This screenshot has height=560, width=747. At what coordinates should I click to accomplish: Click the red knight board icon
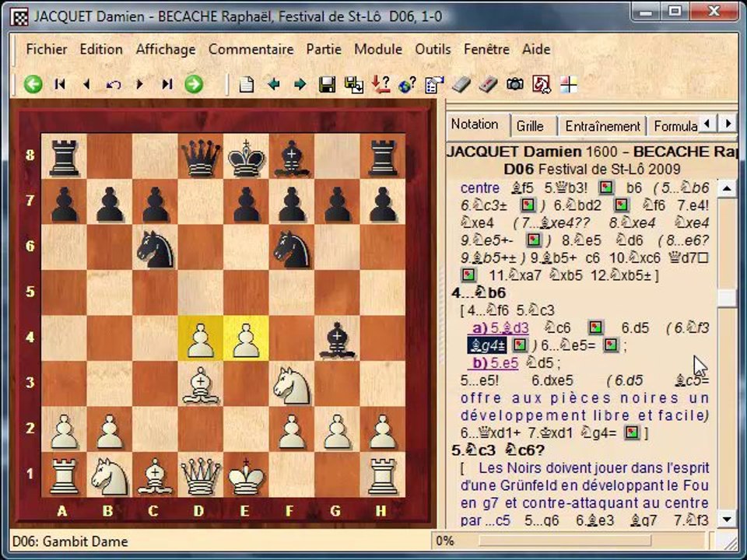pyautogui.click(x=542, y=85)
